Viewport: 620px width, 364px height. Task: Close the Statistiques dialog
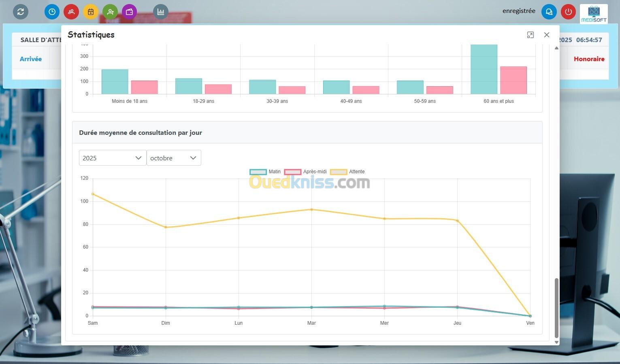(547, 35)
